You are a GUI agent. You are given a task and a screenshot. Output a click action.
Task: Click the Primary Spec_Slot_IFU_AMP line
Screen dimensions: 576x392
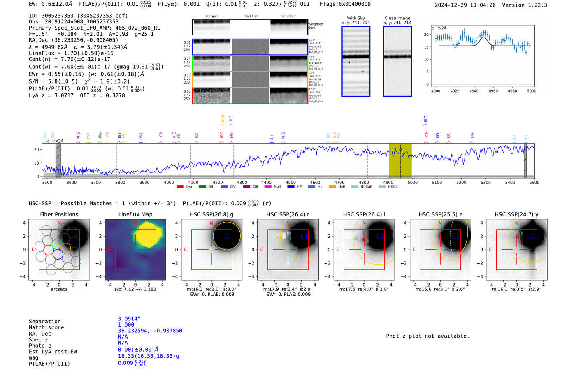point(94,28)
